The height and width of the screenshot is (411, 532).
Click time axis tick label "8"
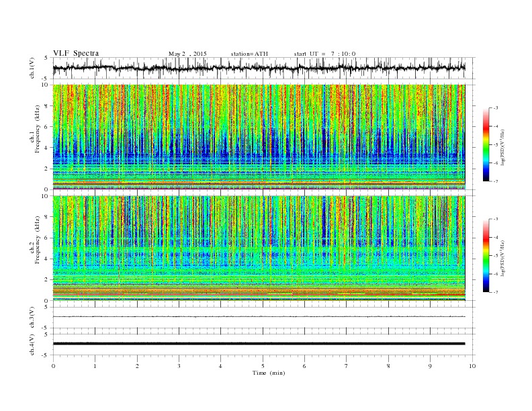[388, 366]
